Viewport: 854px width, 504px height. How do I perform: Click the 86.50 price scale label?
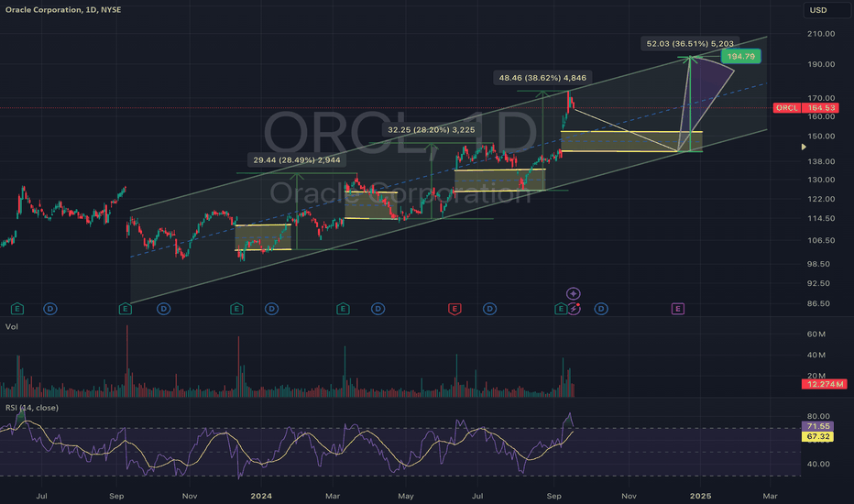pos(819,303)
